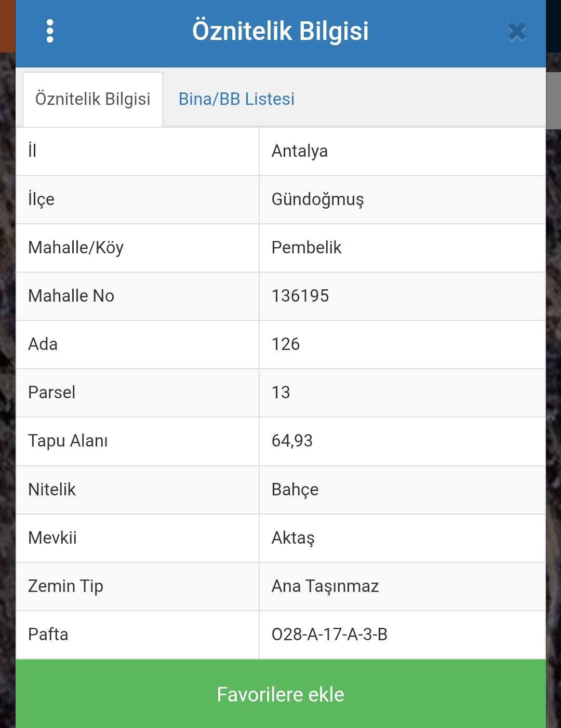Select Mahalle No value 136195
Viewport: 561px width, 728px height.
click(300, 296)
